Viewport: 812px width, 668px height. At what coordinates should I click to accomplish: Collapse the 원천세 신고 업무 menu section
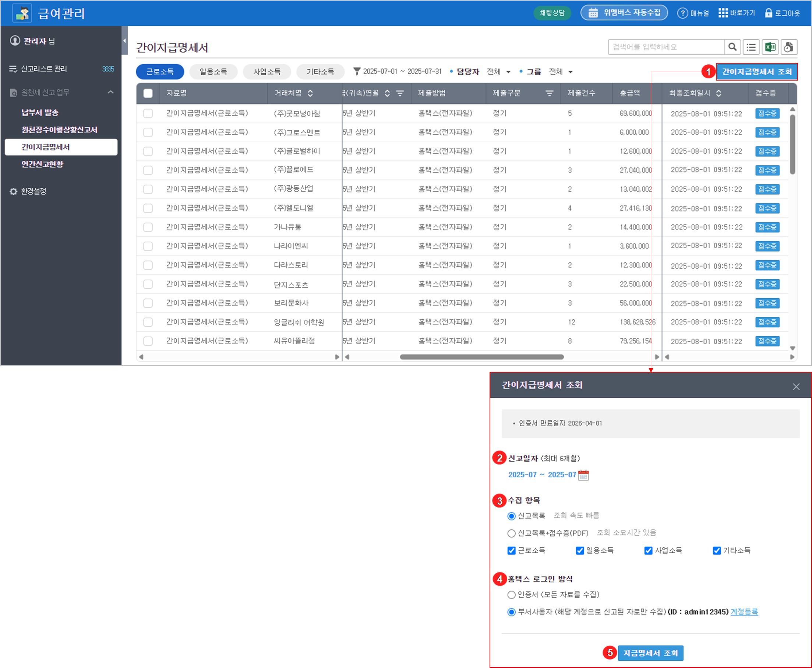click(110, 92)
